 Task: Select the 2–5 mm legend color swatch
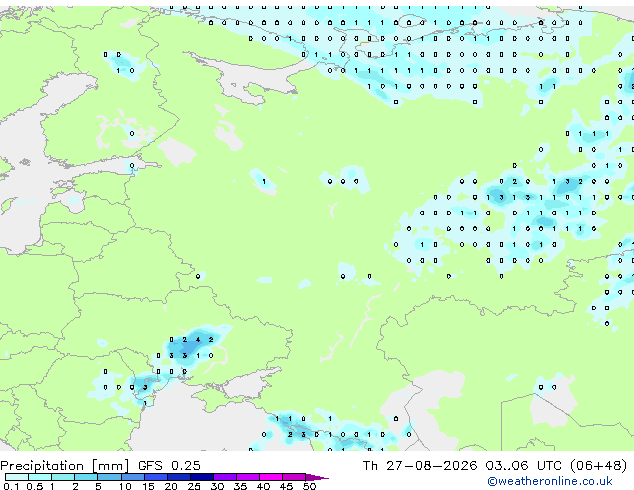click(86, 477)
